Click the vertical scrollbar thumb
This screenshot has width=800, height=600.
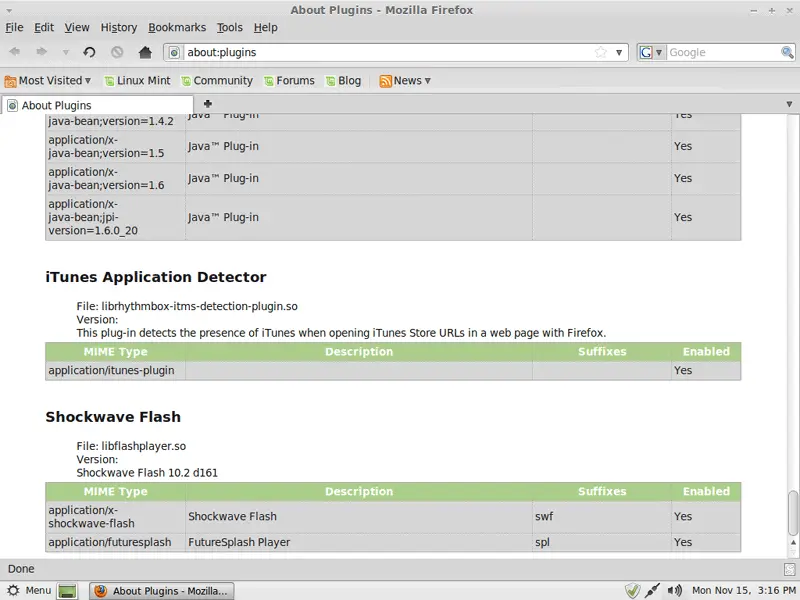792,511
